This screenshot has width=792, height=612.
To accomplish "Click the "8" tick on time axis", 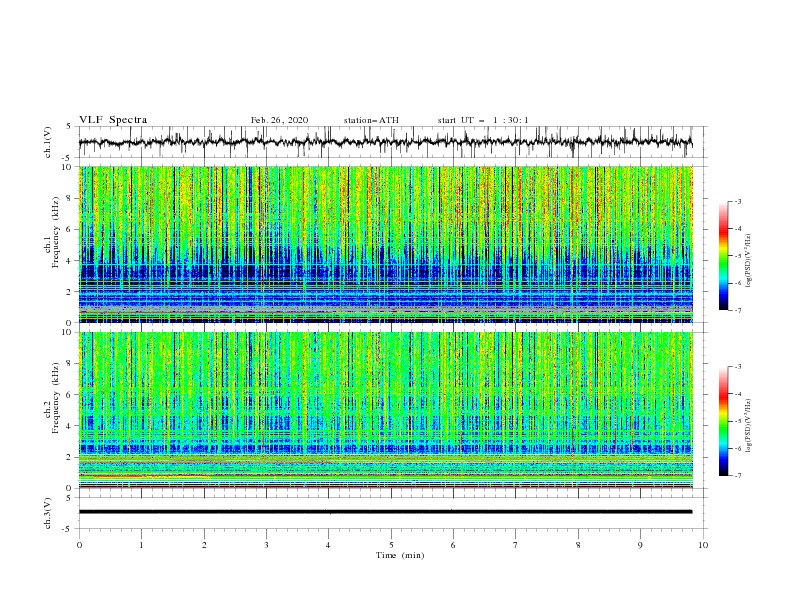I will coord(578,545).
